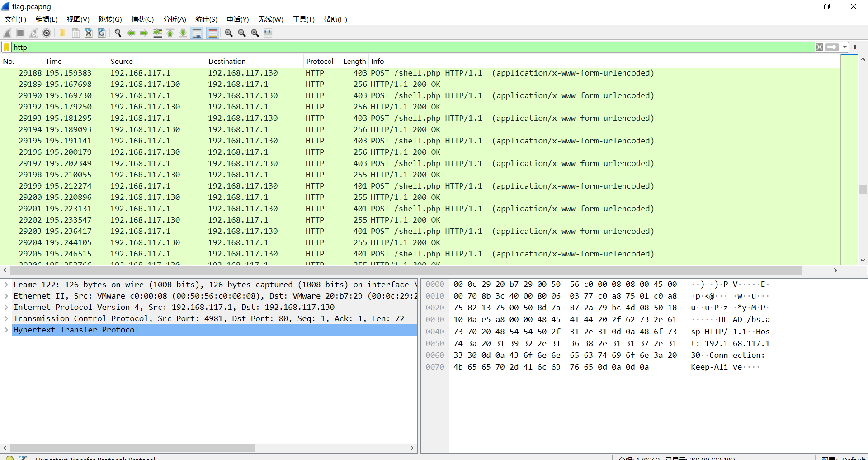Expand the Frame 122 tree node
The image size is (868, 460).
coord(6,285)
